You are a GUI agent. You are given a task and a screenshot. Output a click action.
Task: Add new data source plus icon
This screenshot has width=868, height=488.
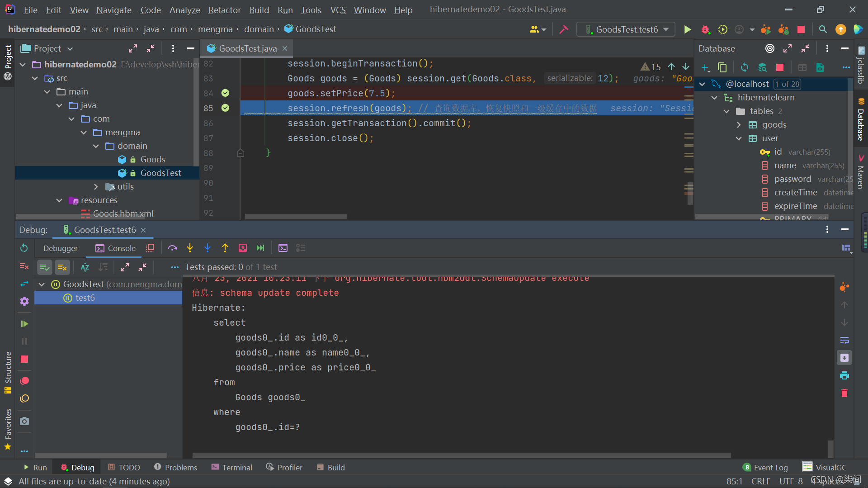705,67
